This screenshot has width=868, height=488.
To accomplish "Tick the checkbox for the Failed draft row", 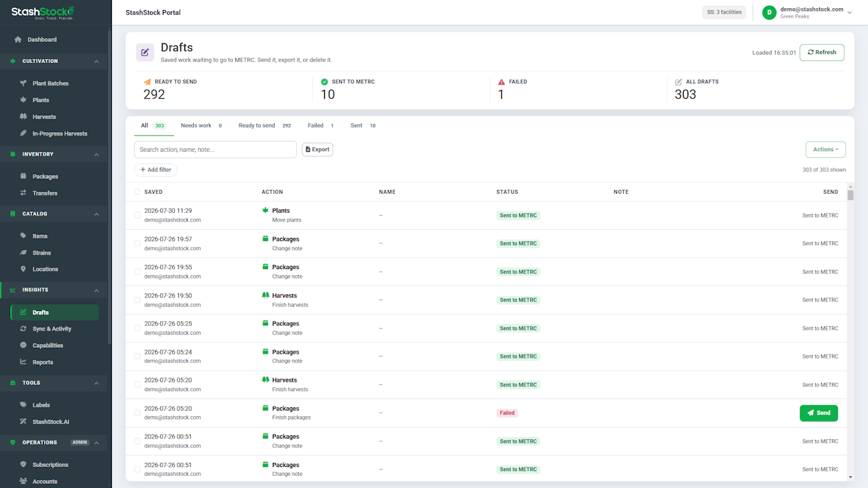I will coord(137,413).
